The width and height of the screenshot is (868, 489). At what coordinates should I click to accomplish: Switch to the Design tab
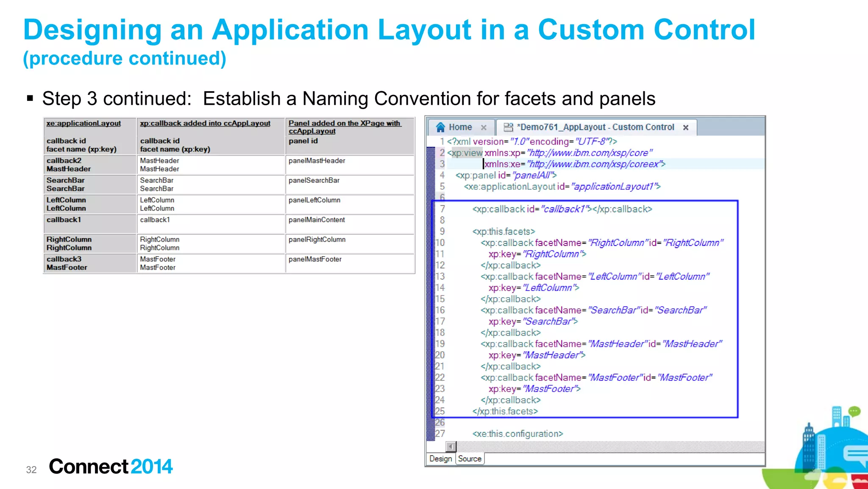click(x=441, y=459)
